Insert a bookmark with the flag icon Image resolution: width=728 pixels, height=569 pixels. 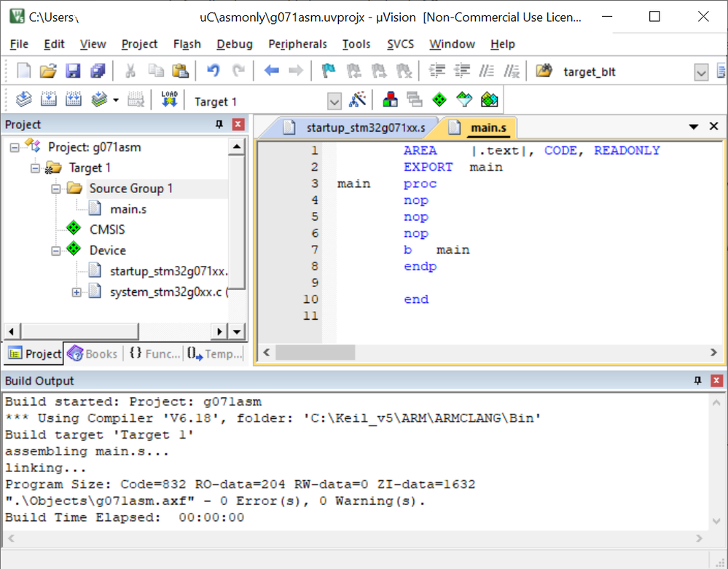(x=329, y=71)
